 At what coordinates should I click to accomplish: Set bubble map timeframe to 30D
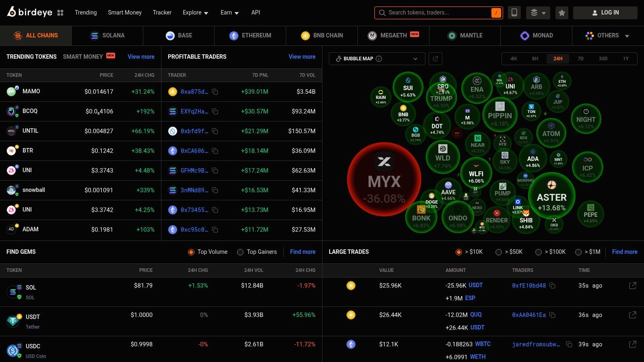click(x=603, y=59)
